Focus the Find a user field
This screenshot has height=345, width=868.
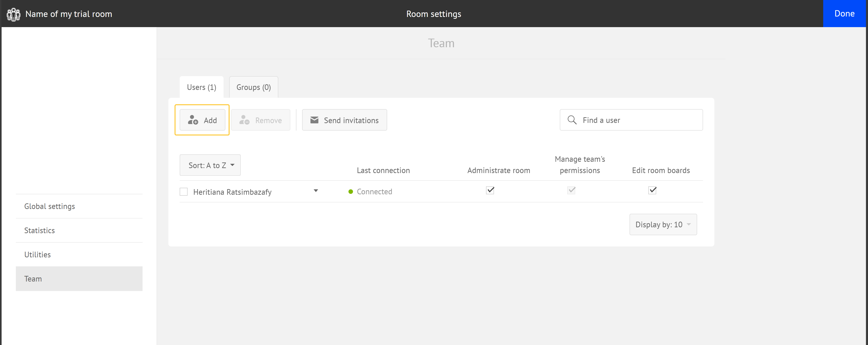(631, 120)
